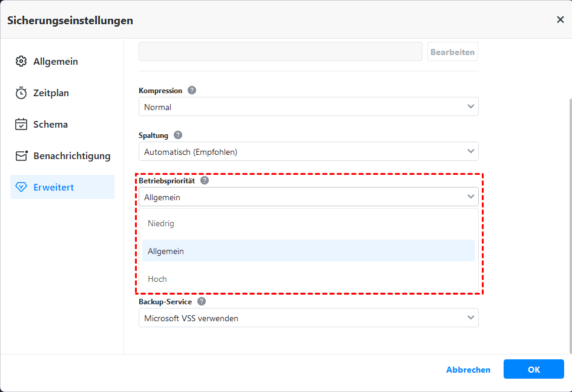The image size is (572, 392).
Task: Pick the Allgemein option in list
Action: [166, 251]
